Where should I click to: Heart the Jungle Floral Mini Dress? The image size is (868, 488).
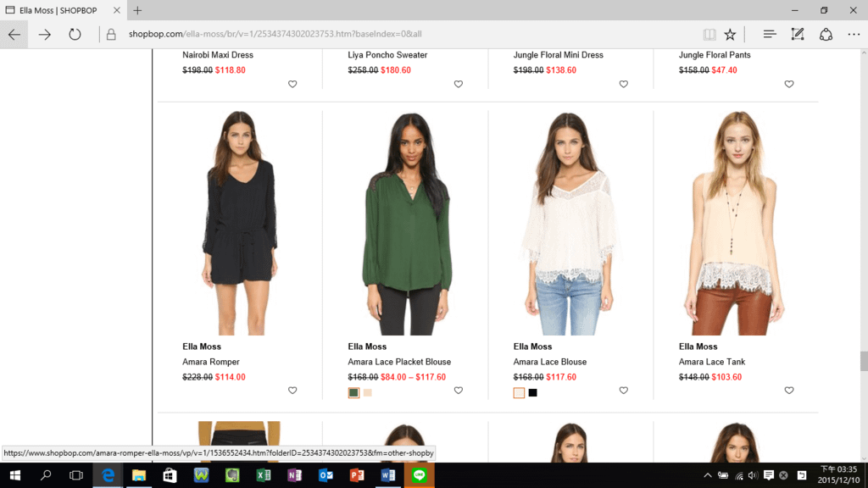coord(623,84)
